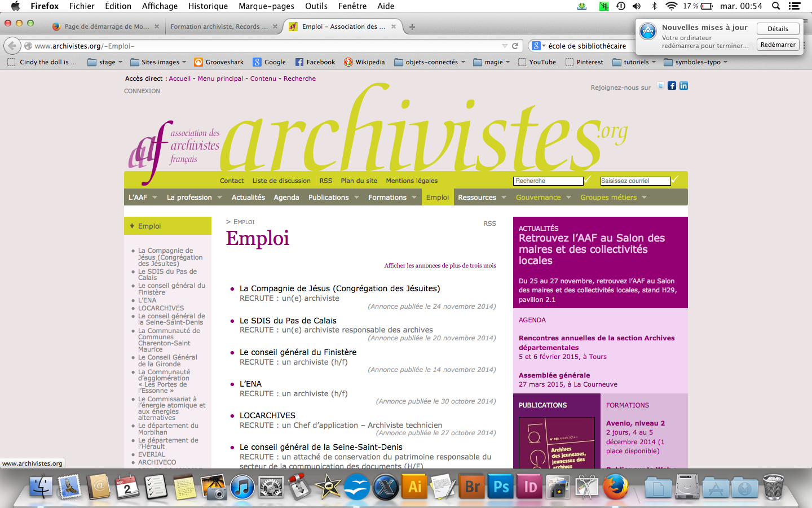Open the RSS link beside Emploi heading
The image size is (812, 508).
(489, 224)
